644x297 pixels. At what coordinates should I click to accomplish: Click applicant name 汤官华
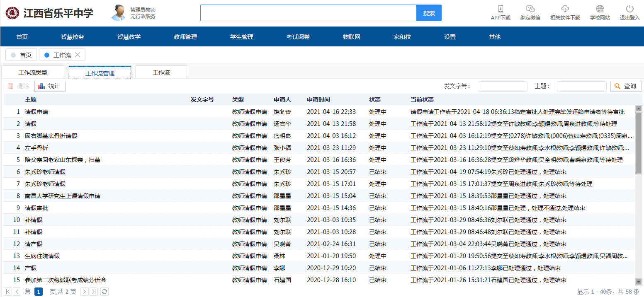[282, 124]
